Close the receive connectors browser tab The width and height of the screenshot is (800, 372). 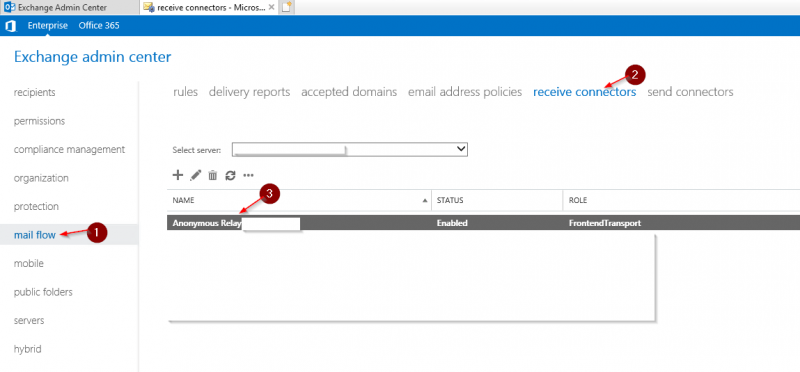[x=271, y=7]
